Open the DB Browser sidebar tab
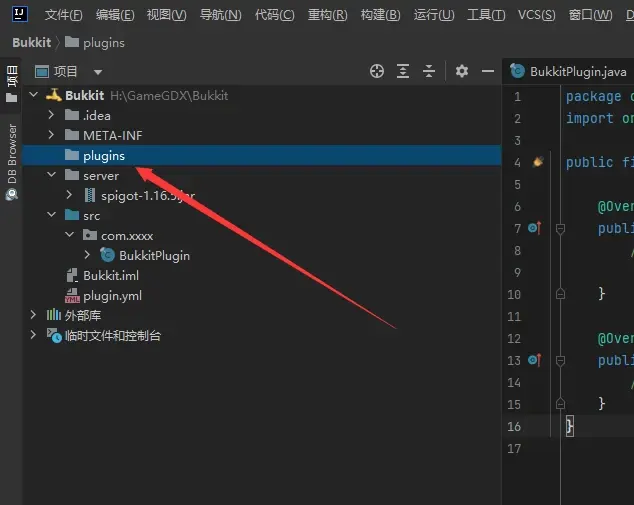Screen dimensions: 634x505 pyautogui.click(x=12, y=162)
